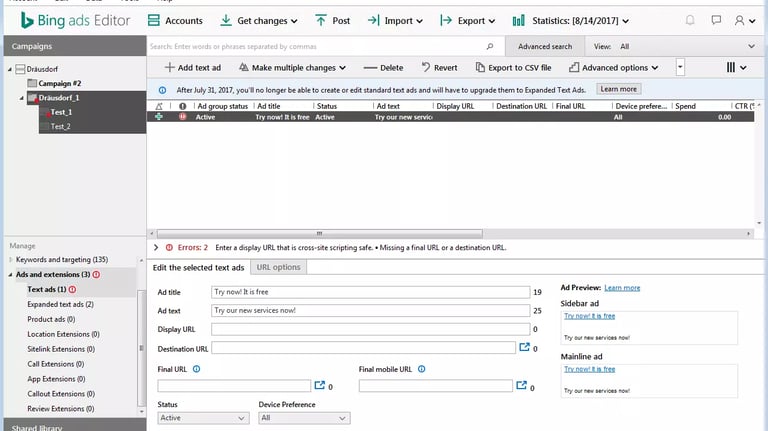
Task: Open the column chooser icon
Action: tap(736, 68)
